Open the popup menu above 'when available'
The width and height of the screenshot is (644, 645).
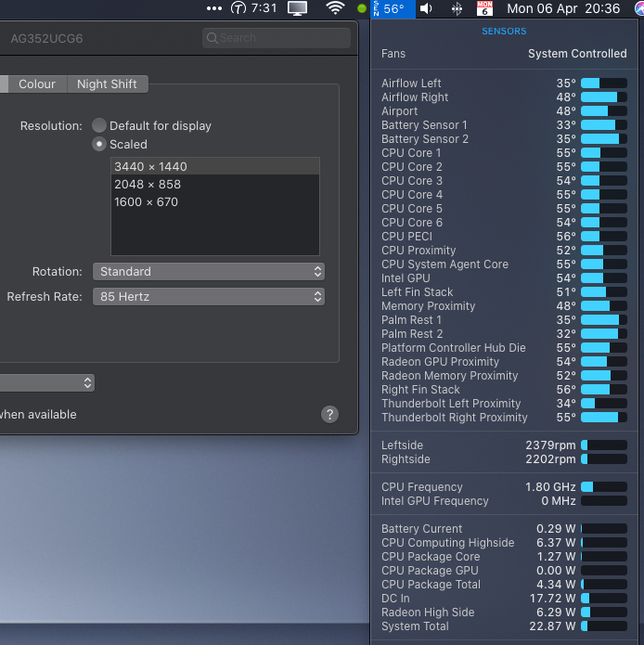[47, 383]
